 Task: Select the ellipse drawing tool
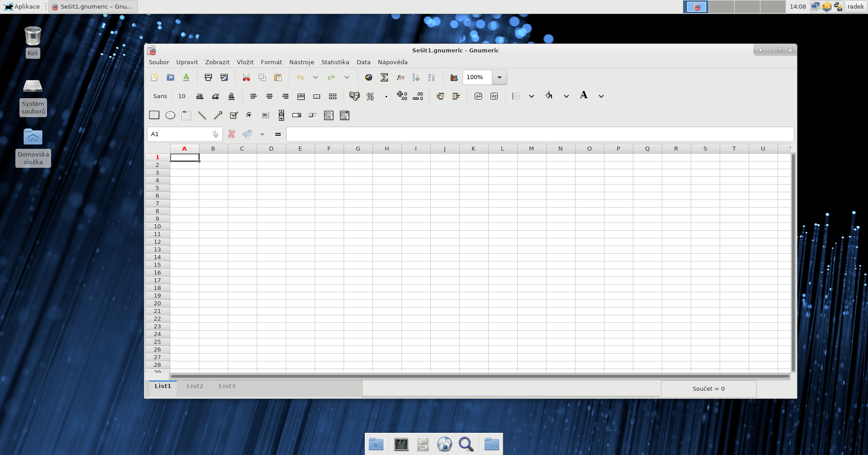[x=170, y=115]
